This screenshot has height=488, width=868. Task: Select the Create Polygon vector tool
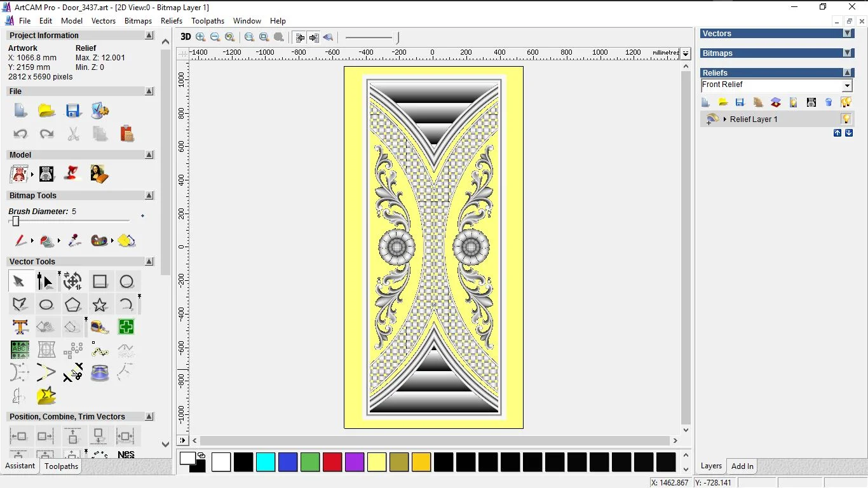72,304
